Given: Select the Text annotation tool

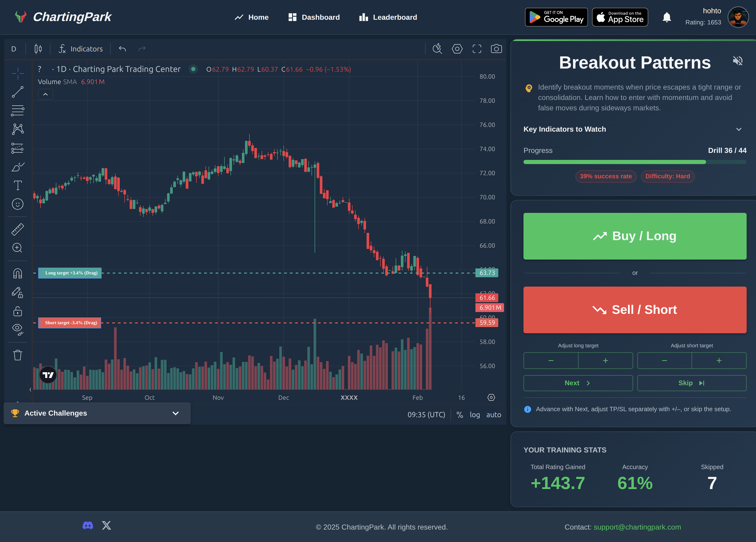Looking at the screenshot, I should pyautogui.click(x=17, y=185).
